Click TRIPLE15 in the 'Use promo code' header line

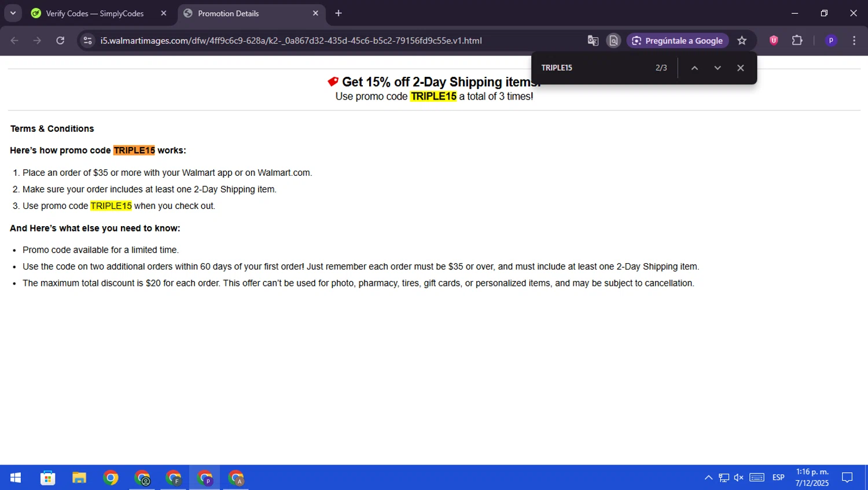433,97
